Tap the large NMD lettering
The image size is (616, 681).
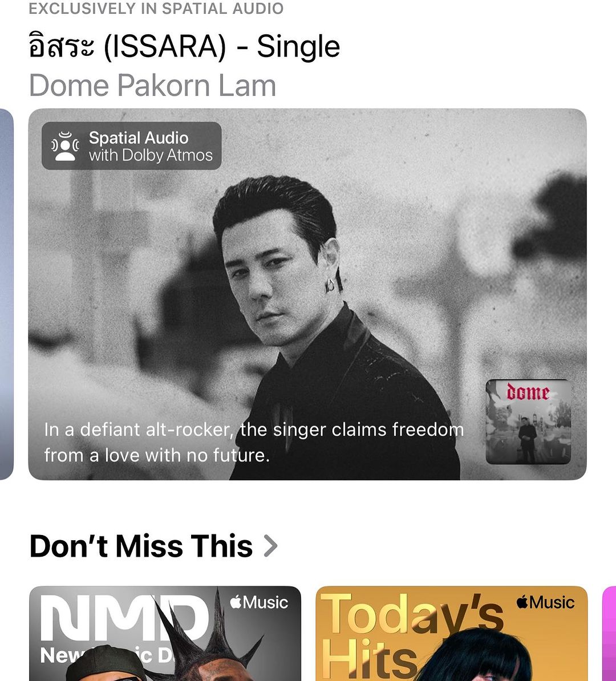[124, 617]
